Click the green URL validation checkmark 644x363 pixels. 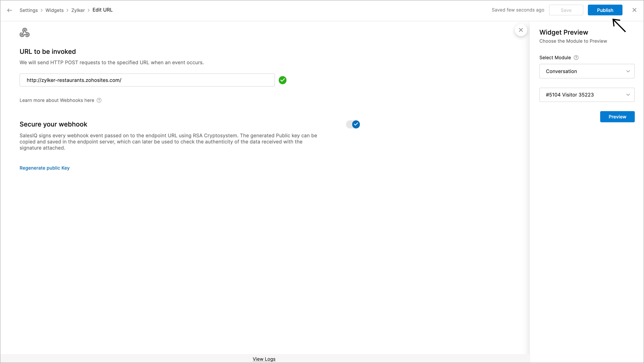283,80
